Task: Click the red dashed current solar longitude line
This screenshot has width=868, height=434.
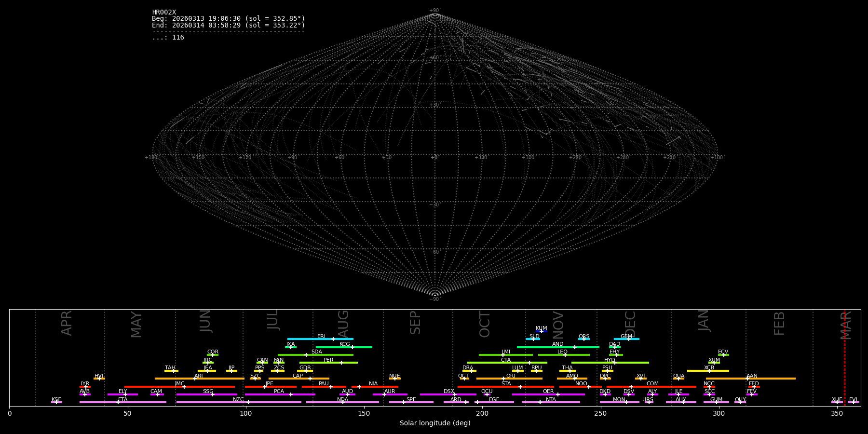Action: (x=844, y=357)
